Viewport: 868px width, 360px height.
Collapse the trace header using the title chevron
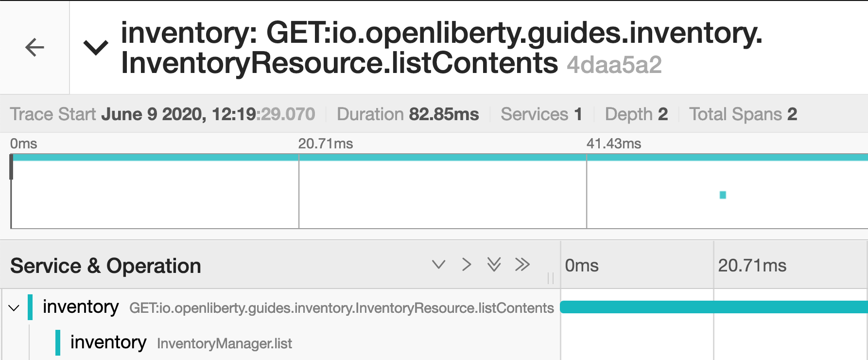[x=96, y=48]
